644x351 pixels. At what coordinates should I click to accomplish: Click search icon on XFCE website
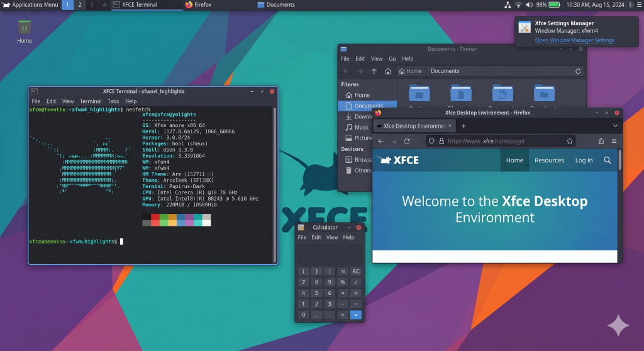[x=607, y=160]
